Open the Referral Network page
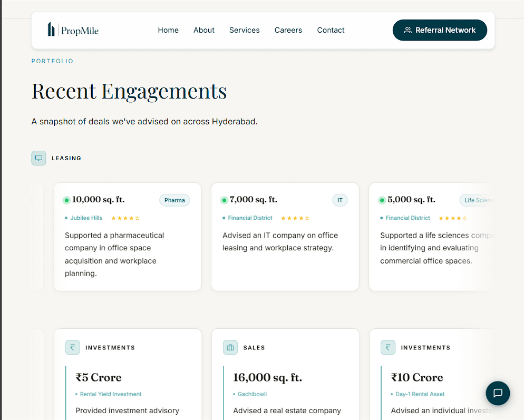524x420 pixels. pos(440,30)
